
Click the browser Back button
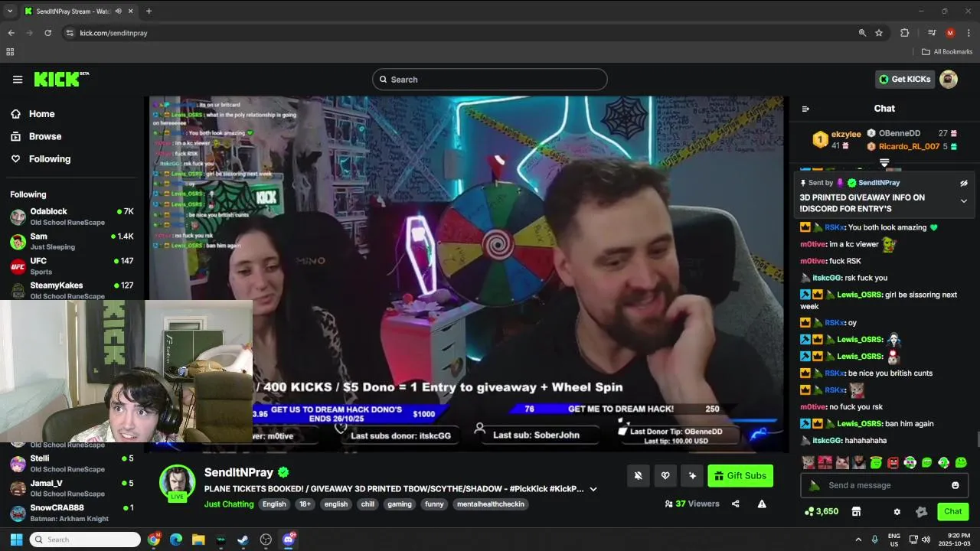[11, 33]
